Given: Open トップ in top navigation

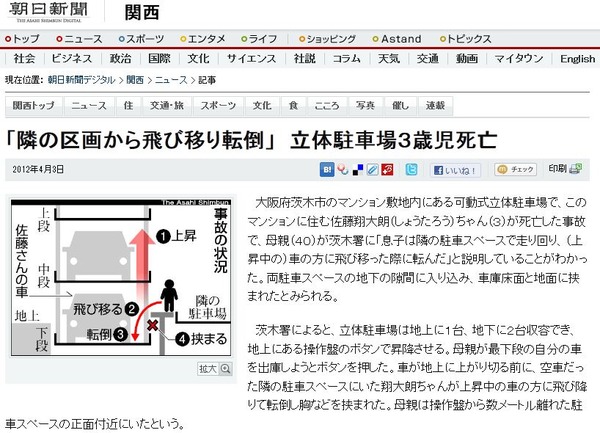Looking at the screenshot, I should click(23, 39).
